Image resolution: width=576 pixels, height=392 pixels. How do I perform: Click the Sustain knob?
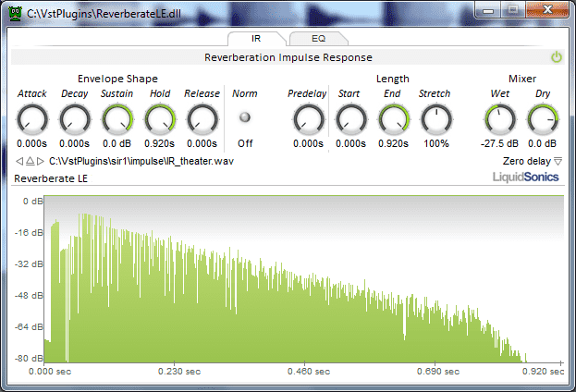pyautogui.click(x=116, y=118)
